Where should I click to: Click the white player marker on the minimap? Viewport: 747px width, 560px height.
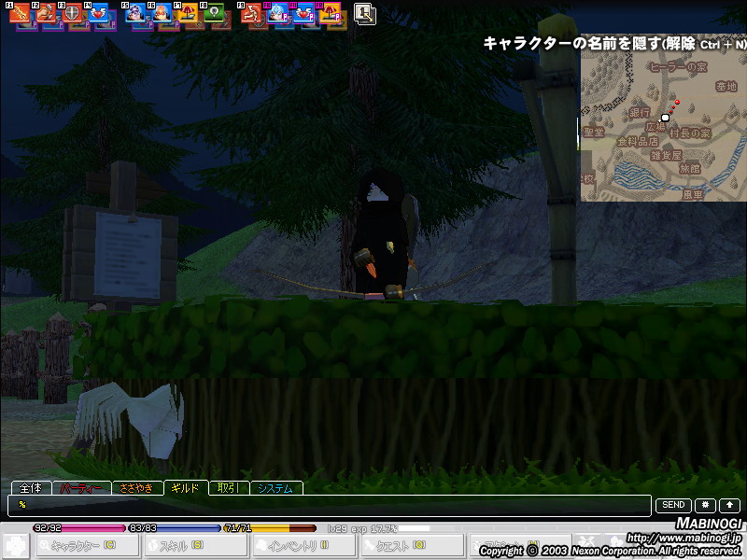[665, 118]
